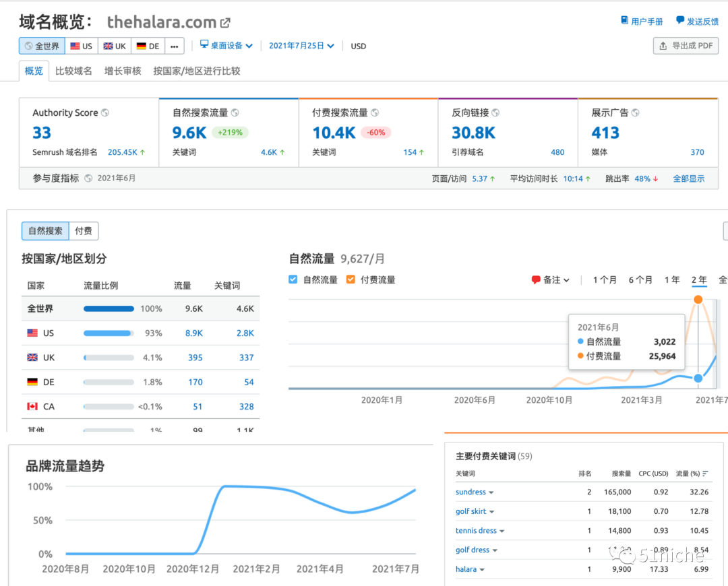728x586 pixels.
Task: Select the UK database button
Action: (115, 46)
